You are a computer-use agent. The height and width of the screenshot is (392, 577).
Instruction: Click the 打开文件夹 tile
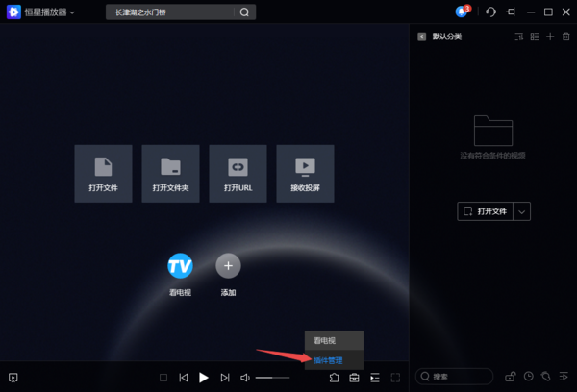coord(170,174)
